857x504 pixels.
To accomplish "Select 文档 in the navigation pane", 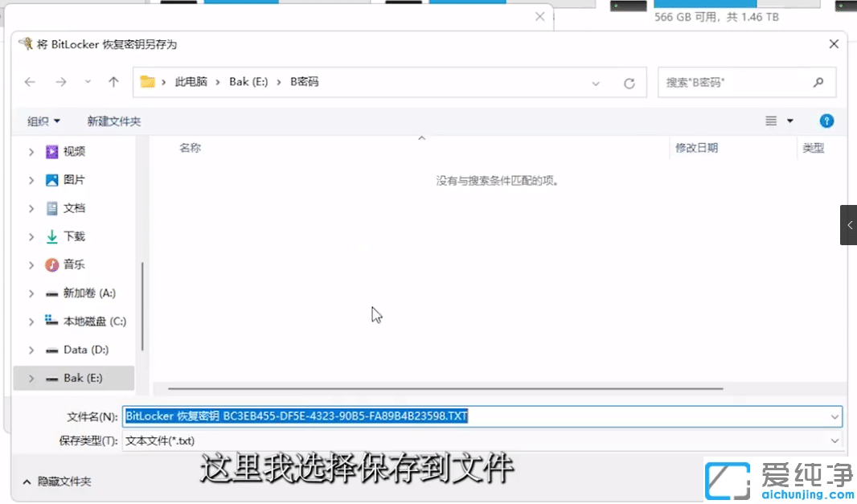I will tap(74, 208).
